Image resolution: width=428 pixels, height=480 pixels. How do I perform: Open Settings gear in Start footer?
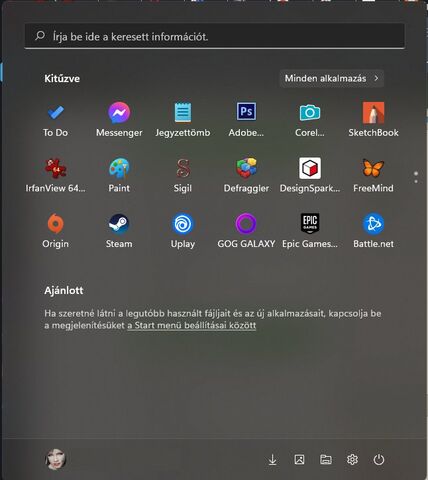click(x=352, y=460)
